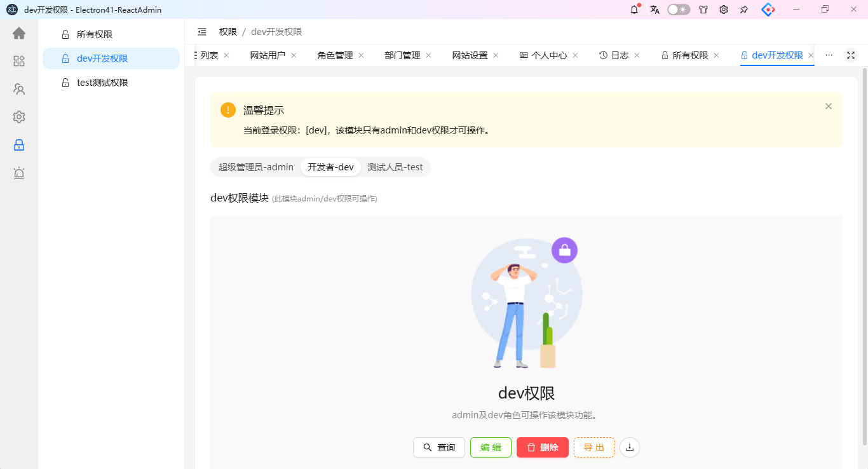Click the round download icon button
Image resolution: width=868 pixels, height=469 pixels.
click(630, 447)
